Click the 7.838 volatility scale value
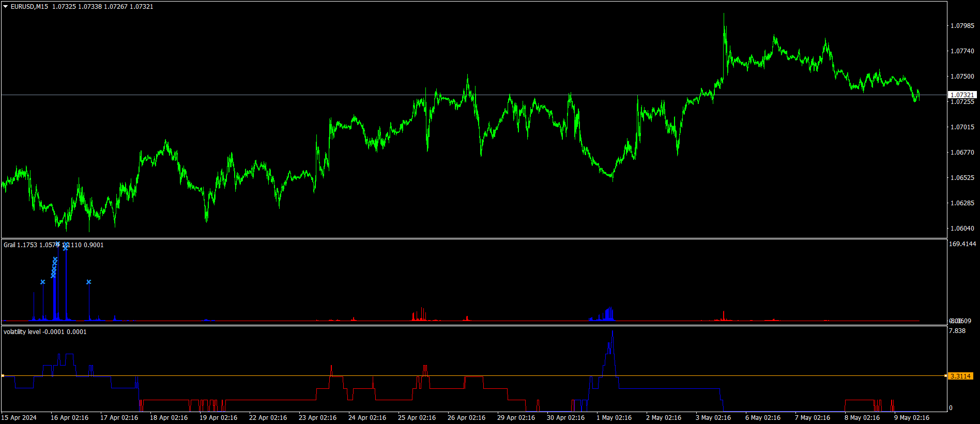The height and width of the screenshot is (424, 980). point(957,331)
